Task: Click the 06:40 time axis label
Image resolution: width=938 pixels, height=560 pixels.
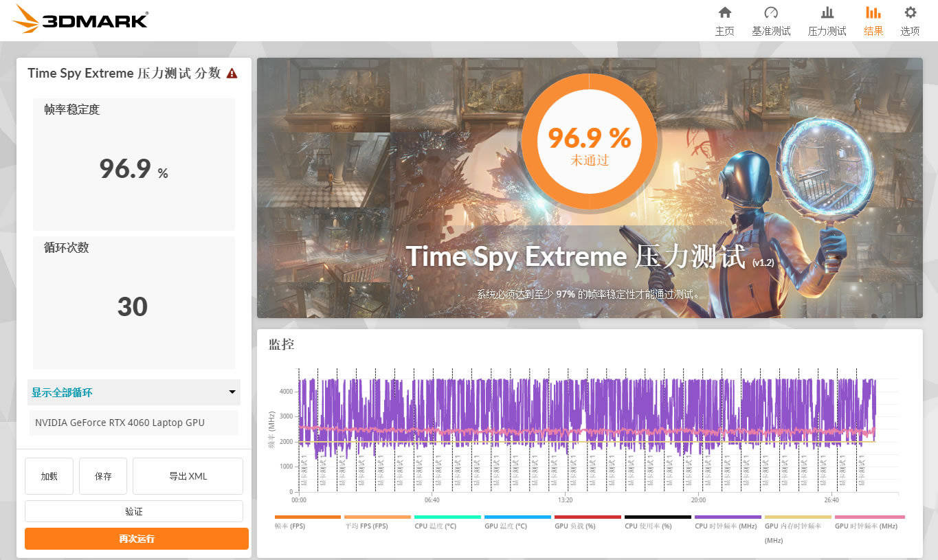Action: (432, 500)
